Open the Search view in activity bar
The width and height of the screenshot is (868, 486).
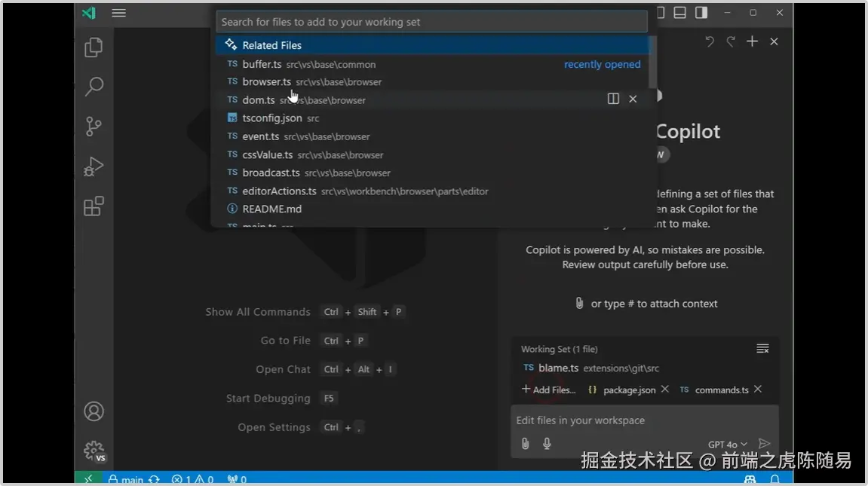click(x=94, y=87)
